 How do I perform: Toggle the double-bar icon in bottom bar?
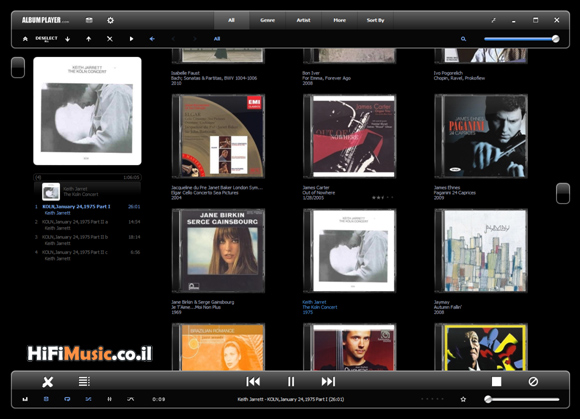(x=109, y=399)
